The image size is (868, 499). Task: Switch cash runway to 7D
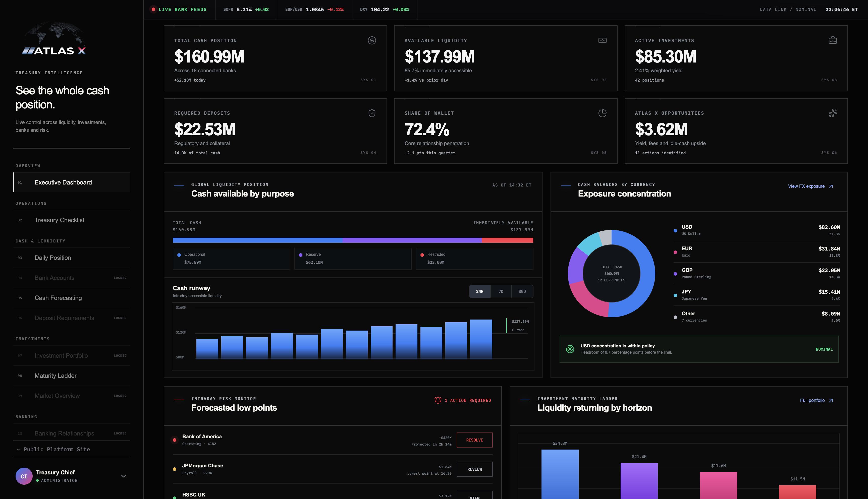pyautogui.click(x=501, y=291)
